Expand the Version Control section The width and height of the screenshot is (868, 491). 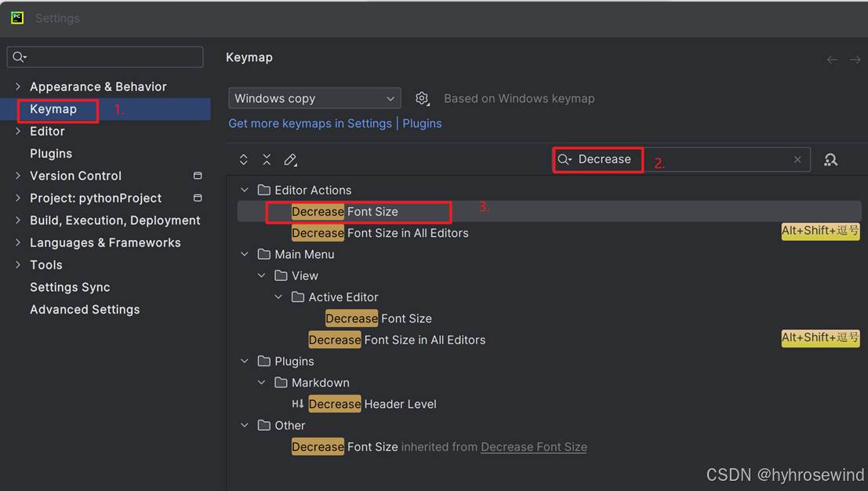pos(18,176)
